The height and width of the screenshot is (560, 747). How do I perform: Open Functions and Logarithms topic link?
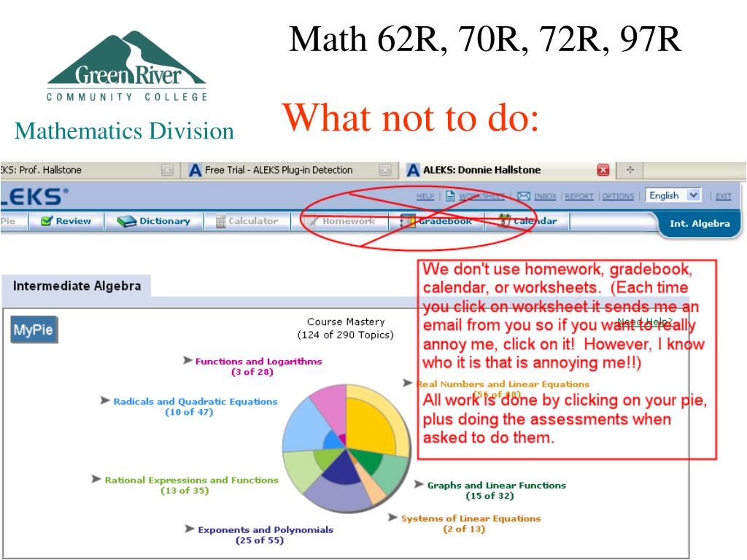(x=259, y=362)
